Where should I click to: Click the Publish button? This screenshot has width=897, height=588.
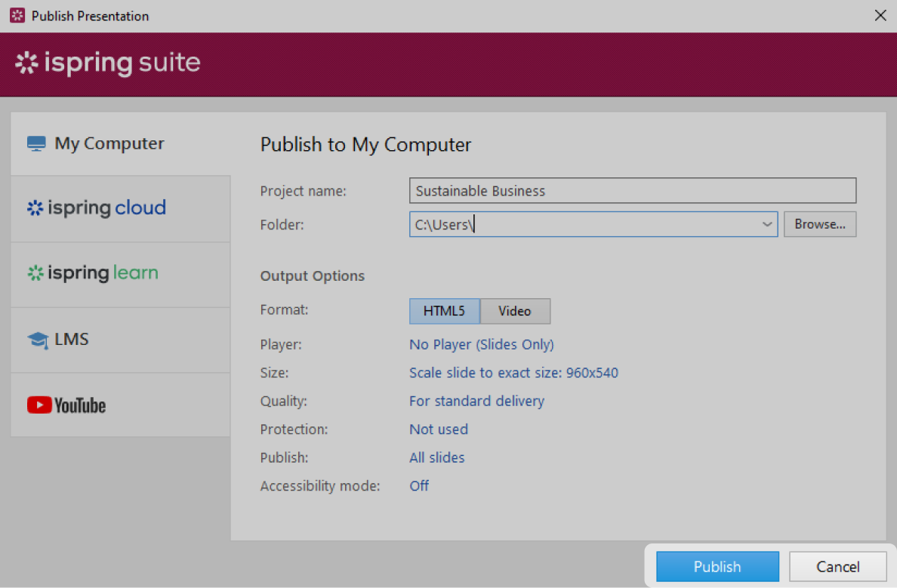(x=717, y=566)
